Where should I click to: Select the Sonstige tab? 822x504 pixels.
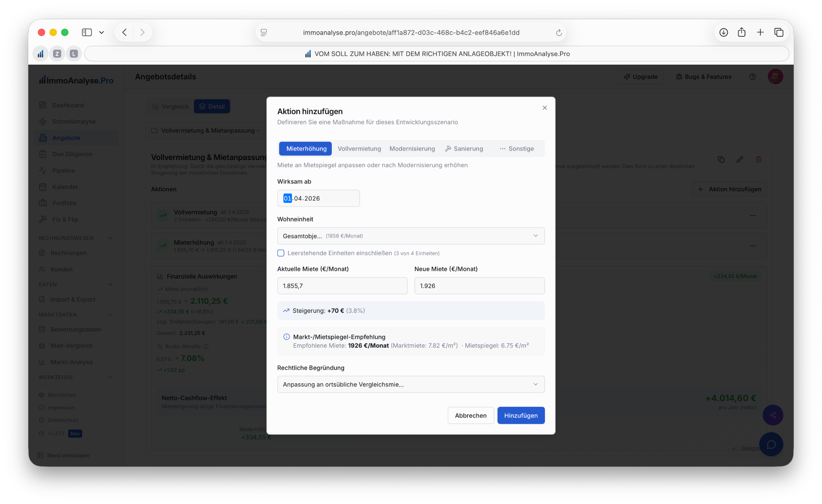pos(517,148)
